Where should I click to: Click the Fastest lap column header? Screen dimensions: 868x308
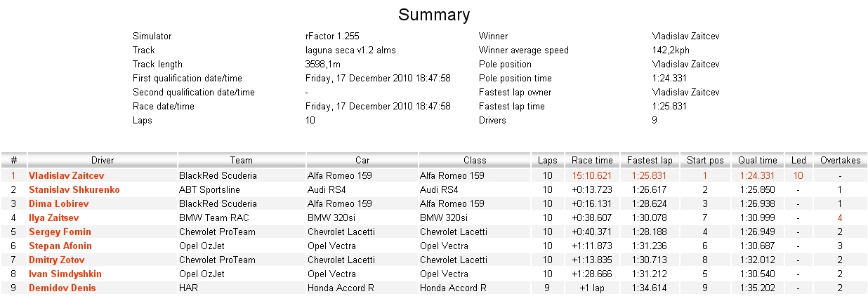coord(649,160)
